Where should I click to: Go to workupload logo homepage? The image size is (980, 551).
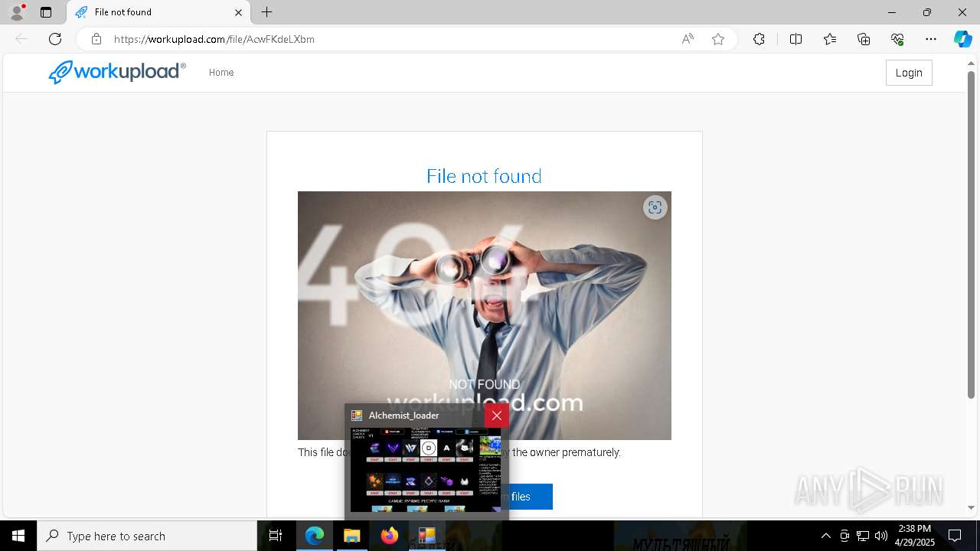pos(116,72)
